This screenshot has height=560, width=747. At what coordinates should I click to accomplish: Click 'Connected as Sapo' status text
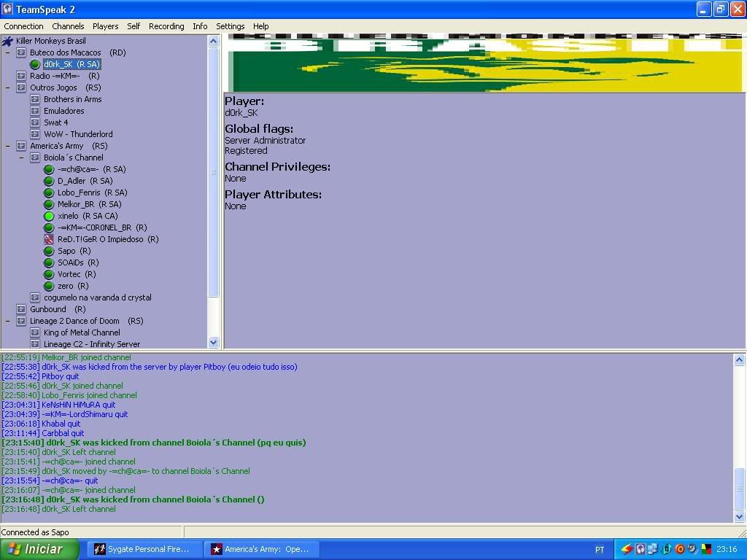tap(35, 532)
